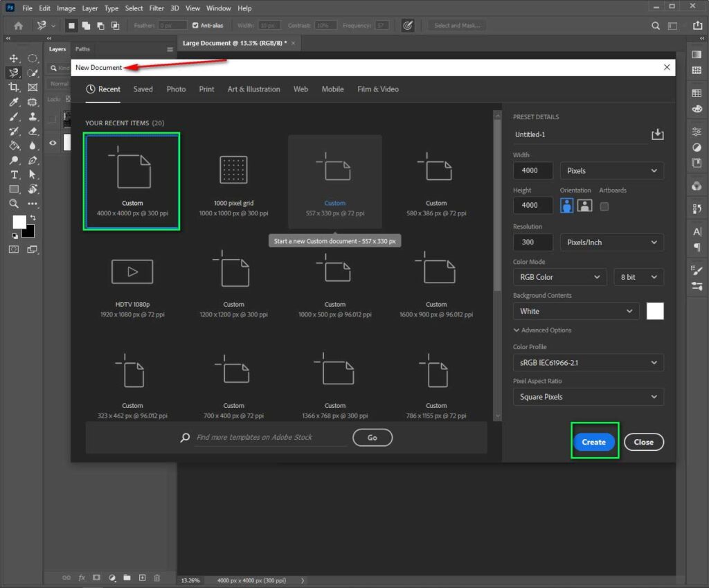Open the Filter menu
The height and width of the screenshot is (588, 709).
156,8
